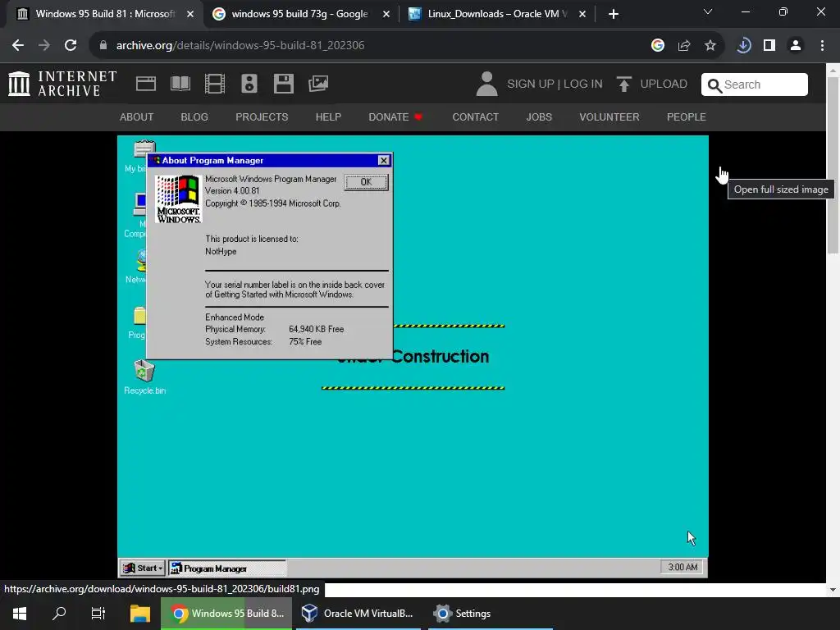The width and height of the screenshot is (840, 630).
Task: Open the Images icon in navigation
Action: [x=318, y=84]
